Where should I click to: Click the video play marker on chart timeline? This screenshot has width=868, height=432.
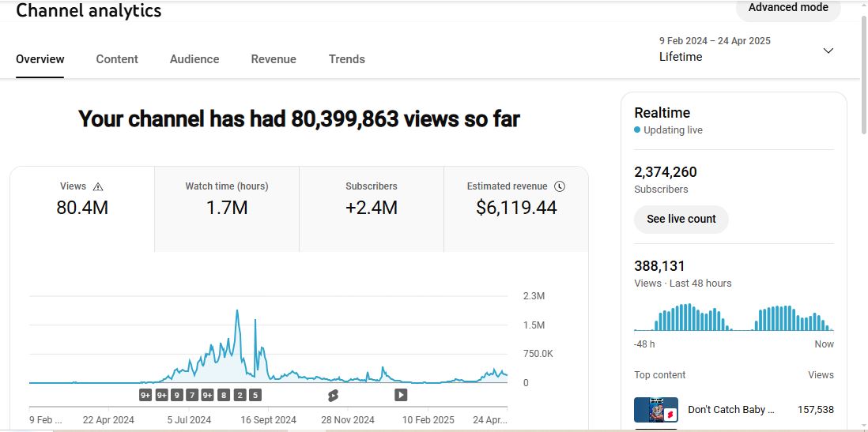pyautogui.click(x=401, y=395)
